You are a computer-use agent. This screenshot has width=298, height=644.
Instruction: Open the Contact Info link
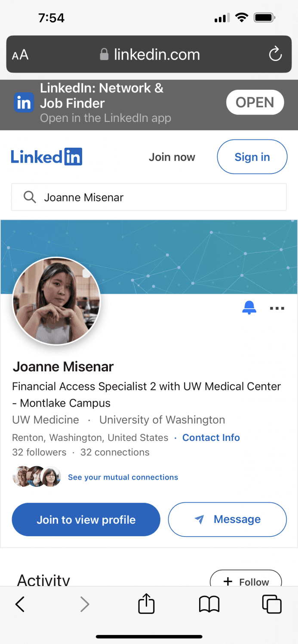pyautogui.click(x=211, y=437)
